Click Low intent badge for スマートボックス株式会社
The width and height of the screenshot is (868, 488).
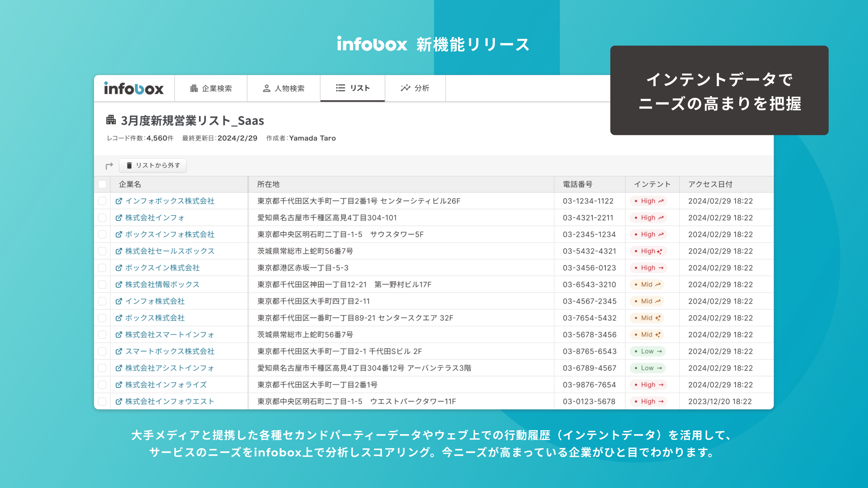coord(648,351)
